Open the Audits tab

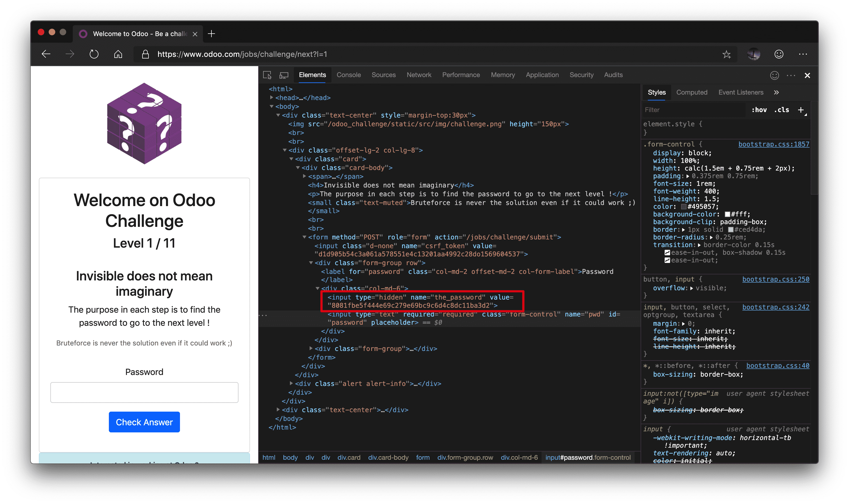pyautogui.click(x=613, y=75)
